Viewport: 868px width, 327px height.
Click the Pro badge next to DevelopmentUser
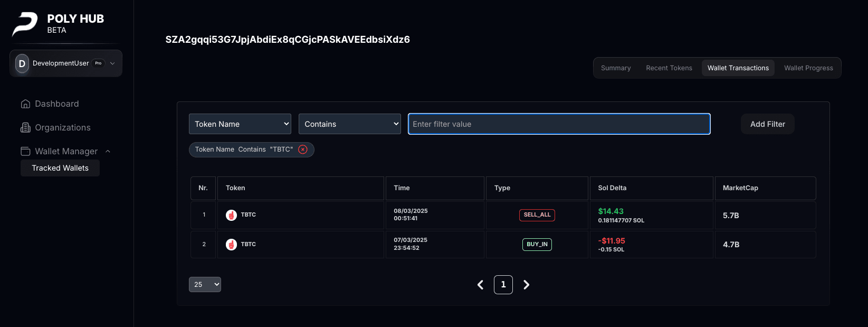(98, 63)
